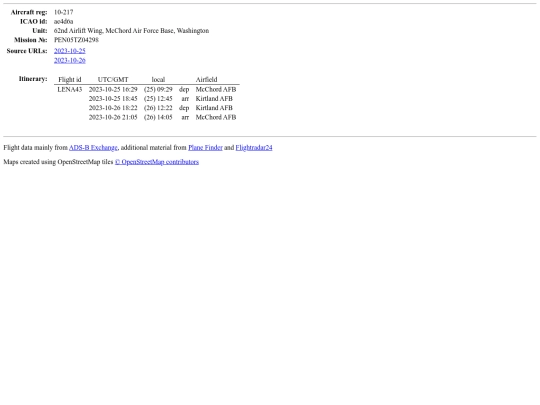The image size is (540, 405).
Task: Select mission number PEN05TZ04298
Action: coord(76,40)
